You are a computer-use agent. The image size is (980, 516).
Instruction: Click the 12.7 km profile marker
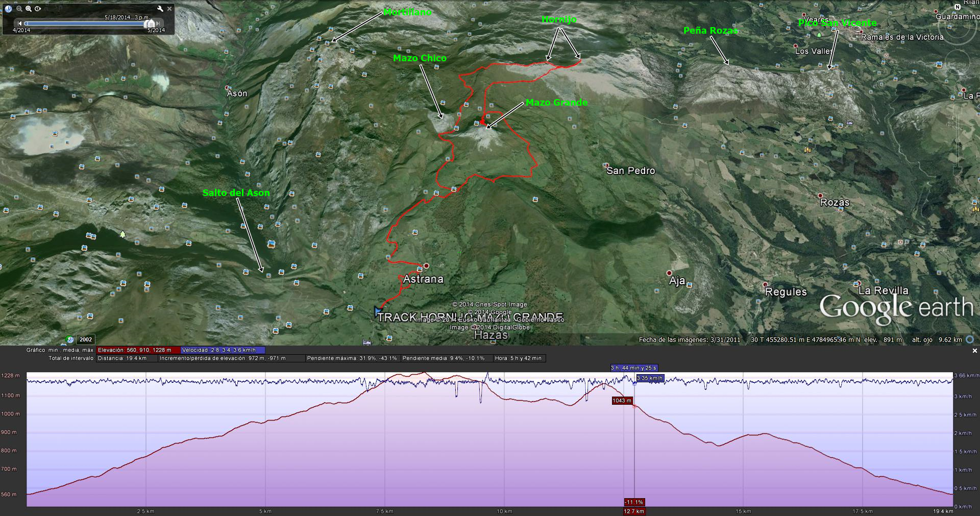[x=634, y=511]
